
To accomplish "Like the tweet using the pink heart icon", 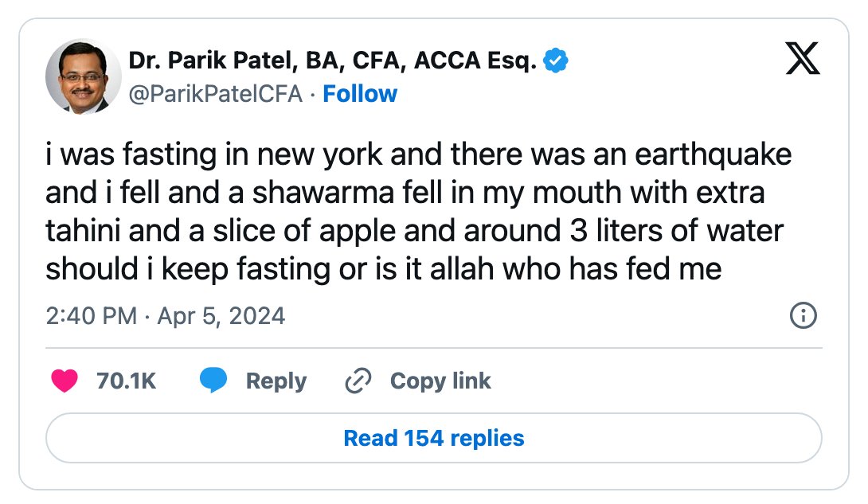I will (x=65, y=381).
